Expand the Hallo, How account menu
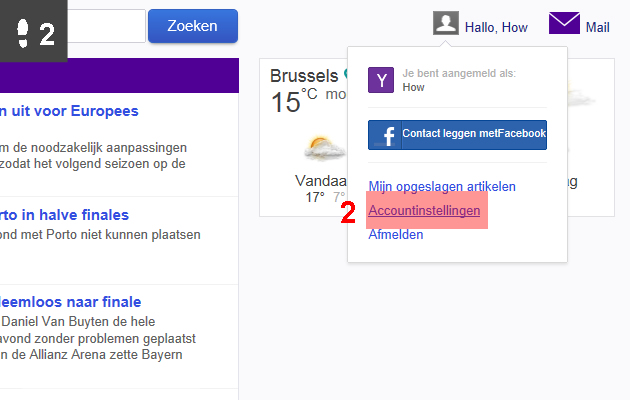630x400 pixels. click(x=496, y=27)
